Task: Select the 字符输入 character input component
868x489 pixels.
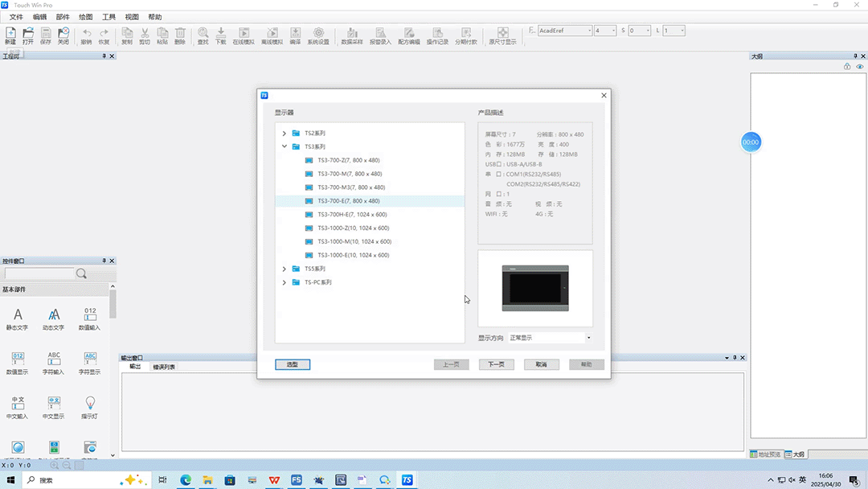Action: (54, 364)
